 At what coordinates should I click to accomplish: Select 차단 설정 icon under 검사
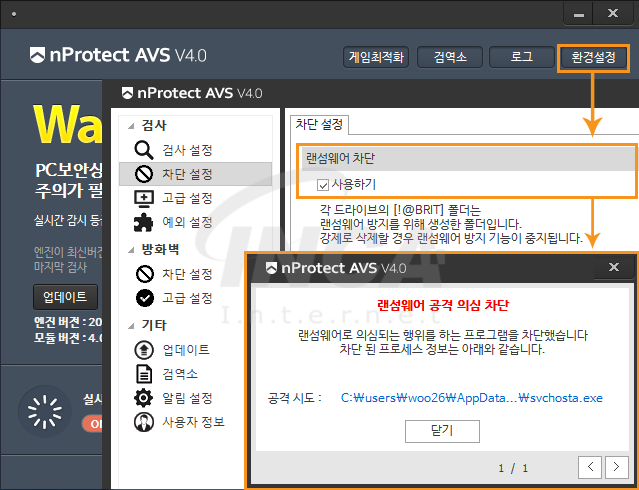[144, 174]
